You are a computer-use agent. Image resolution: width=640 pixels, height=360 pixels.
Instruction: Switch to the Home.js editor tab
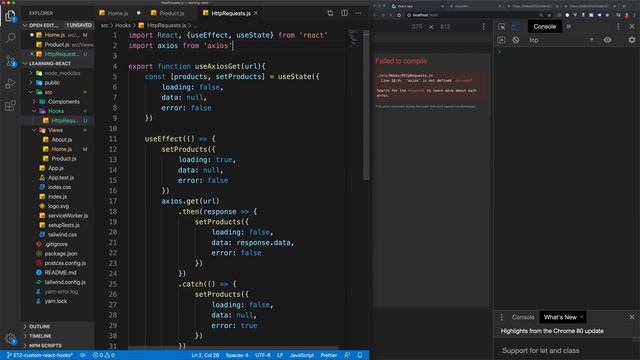pyautogui.click(x=120, y=13)
